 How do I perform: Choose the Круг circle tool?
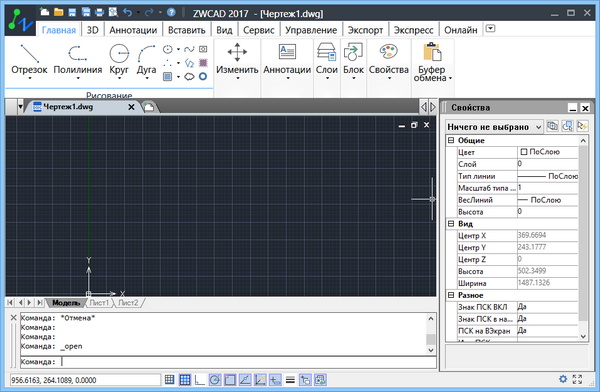(119, 60)
